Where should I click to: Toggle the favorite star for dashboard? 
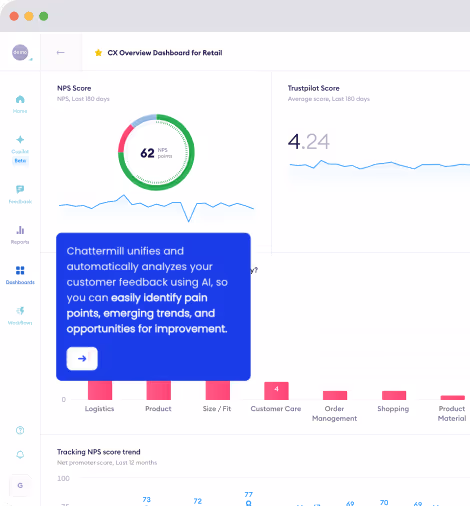tap(98, 53)
